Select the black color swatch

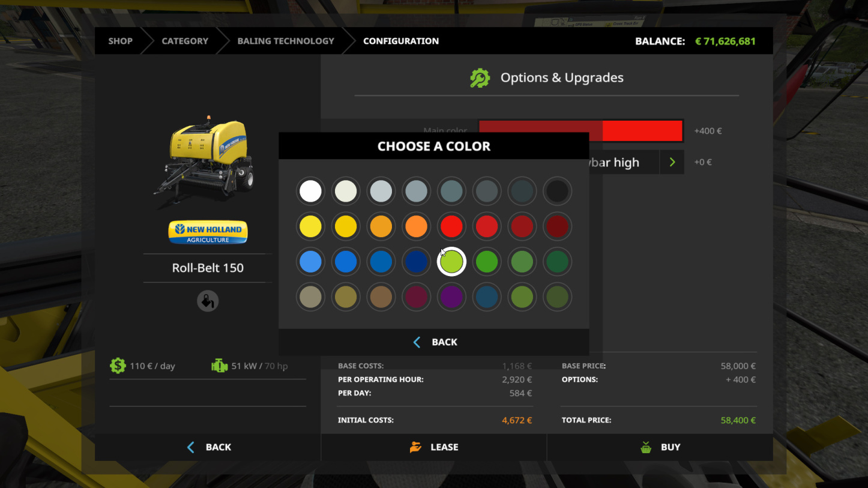558,191
